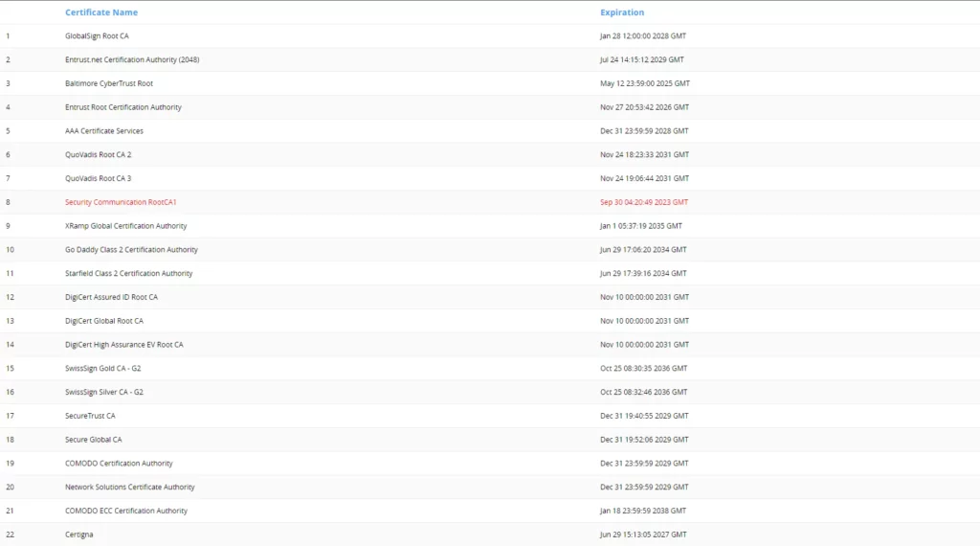Click Entrust.net Certification Authority (2048)

[x=132, y=60]
